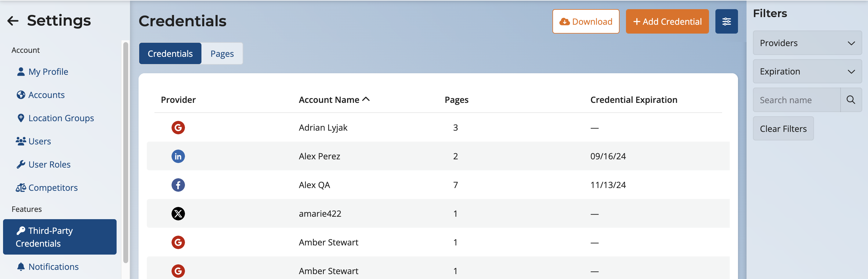This screenshot has width=868, height=279.
Task: Click the Google icon for Adrian Lyjak
Action: 178,128
